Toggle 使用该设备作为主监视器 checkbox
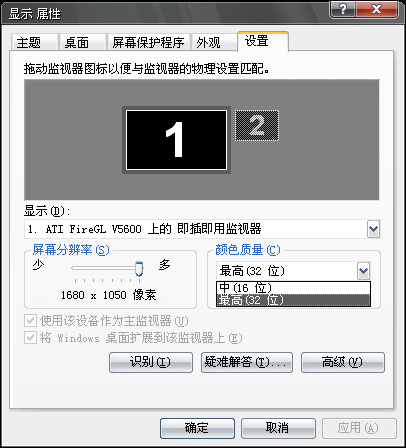This screenshot has height=448, width=406. click(x=30, y=321)
